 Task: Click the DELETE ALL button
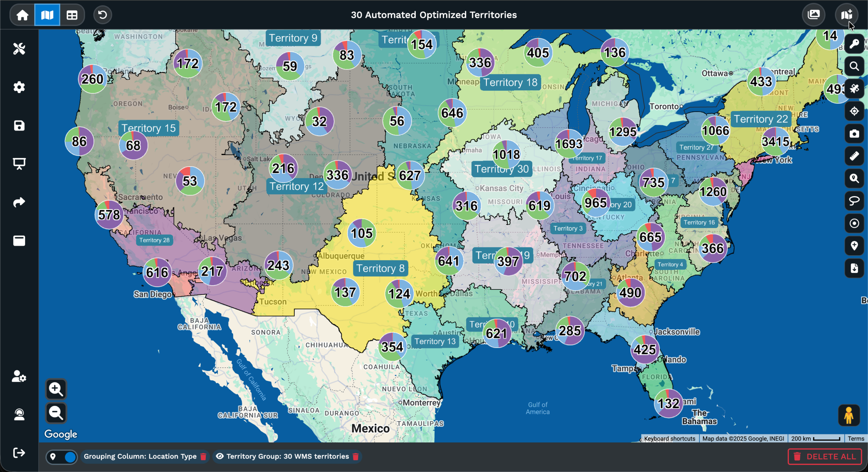[825, 456]
